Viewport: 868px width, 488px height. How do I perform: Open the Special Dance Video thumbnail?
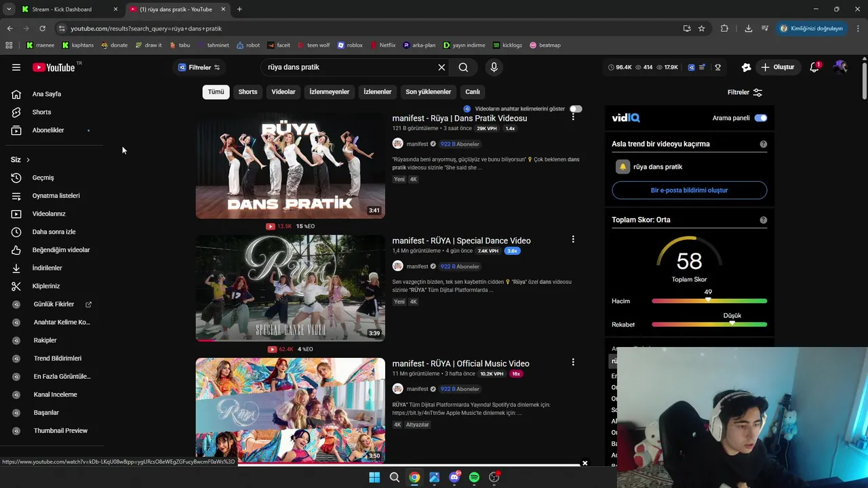pos(290,288)
